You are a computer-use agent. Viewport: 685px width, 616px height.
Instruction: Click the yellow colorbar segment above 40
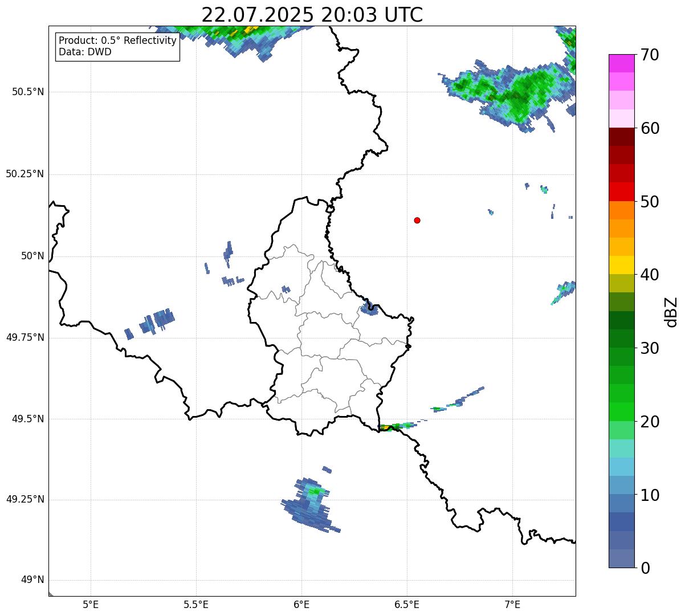(x=622, y=265)
